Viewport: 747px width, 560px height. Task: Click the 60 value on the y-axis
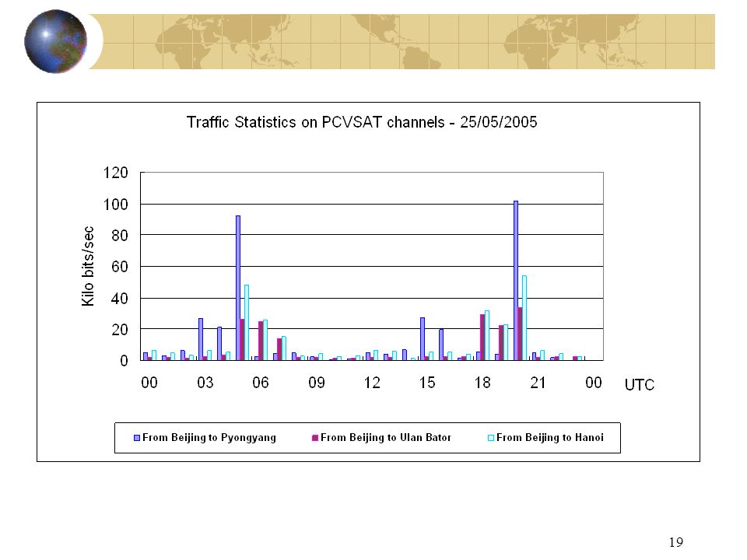click(120, 267)
